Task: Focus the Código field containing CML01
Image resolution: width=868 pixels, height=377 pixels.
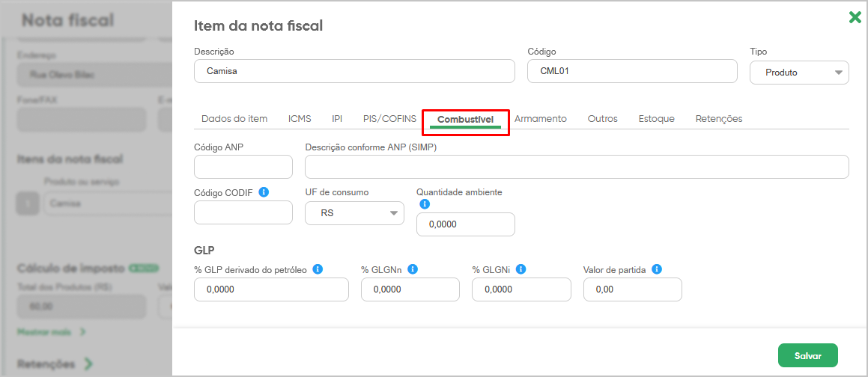Action: point(632,71)
